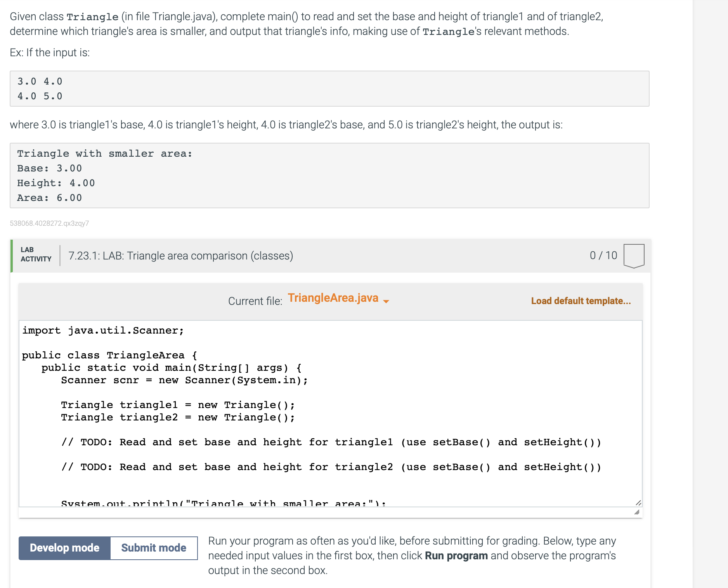Click the code editor resize handle icon
Image resolution: width=728 pixels, height=588 pixels.
click(x=638, y=503)
